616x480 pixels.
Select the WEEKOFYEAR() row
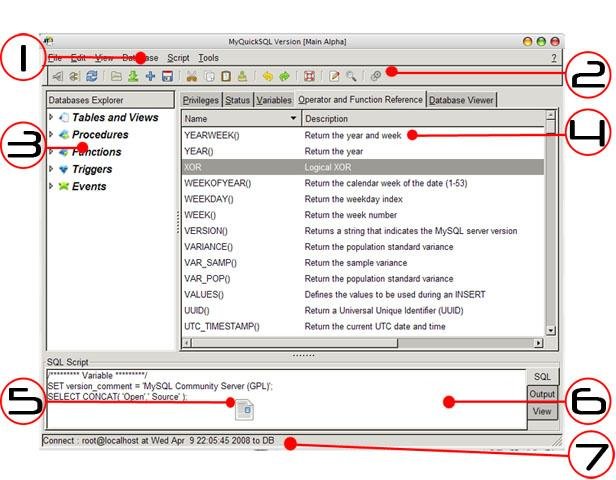(363, 183)
